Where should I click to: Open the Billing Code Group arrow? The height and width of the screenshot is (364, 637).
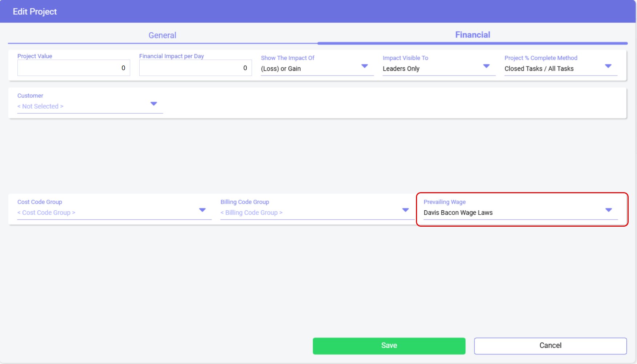pyautogui.click(x=405, y=210)
